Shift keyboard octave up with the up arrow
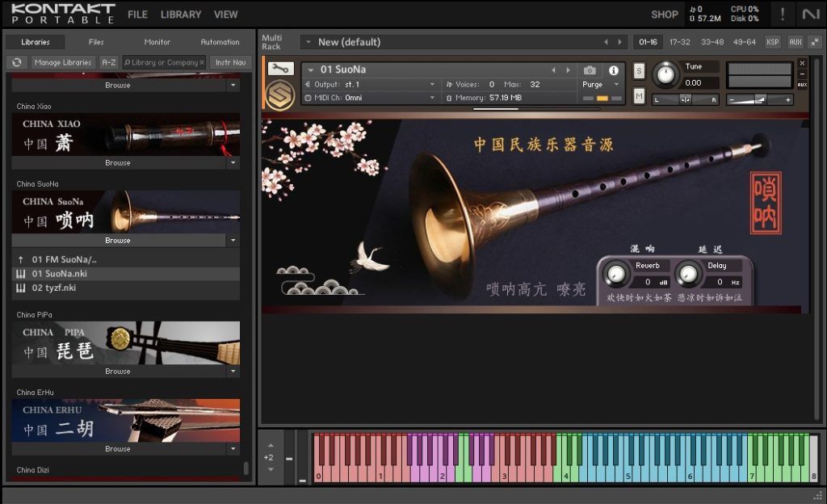 (x=271, y=446)
